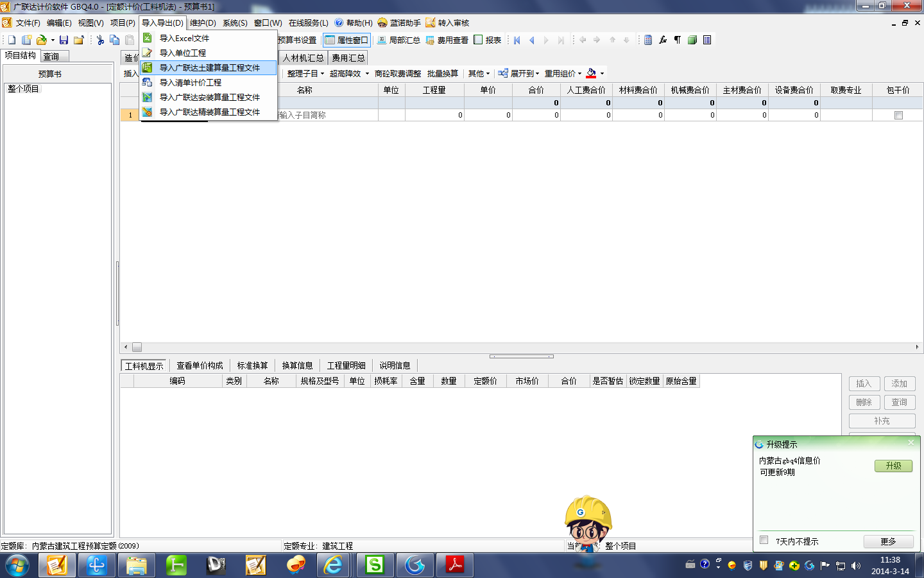This screenshot has height=578, width=924.
Task: Click the 工程量 column header
Action: point(434,90)
